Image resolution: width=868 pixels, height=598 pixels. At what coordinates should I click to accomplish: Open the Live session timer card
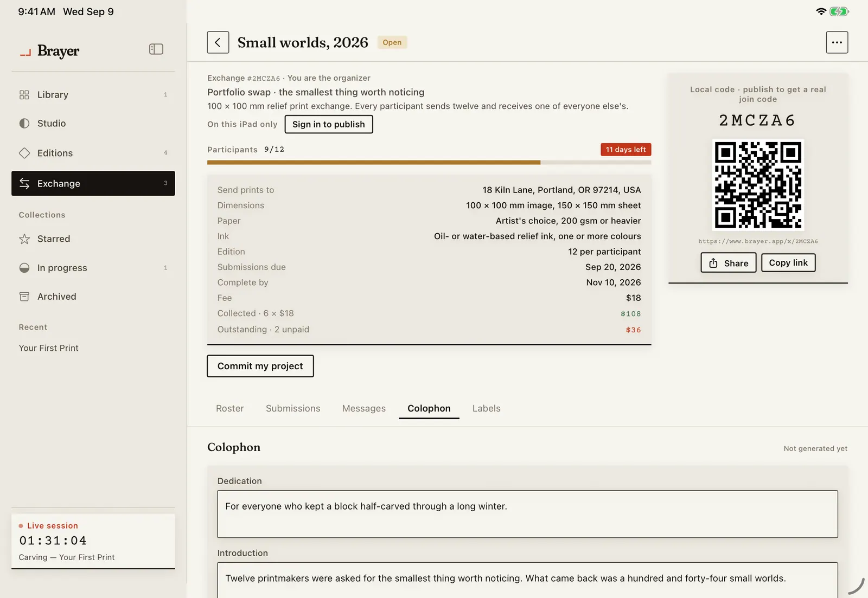pos(93,542)
